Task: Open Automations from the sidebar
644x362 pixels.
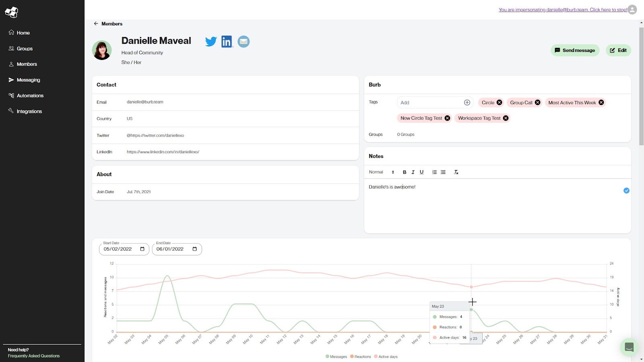Action: click(30, 96)
